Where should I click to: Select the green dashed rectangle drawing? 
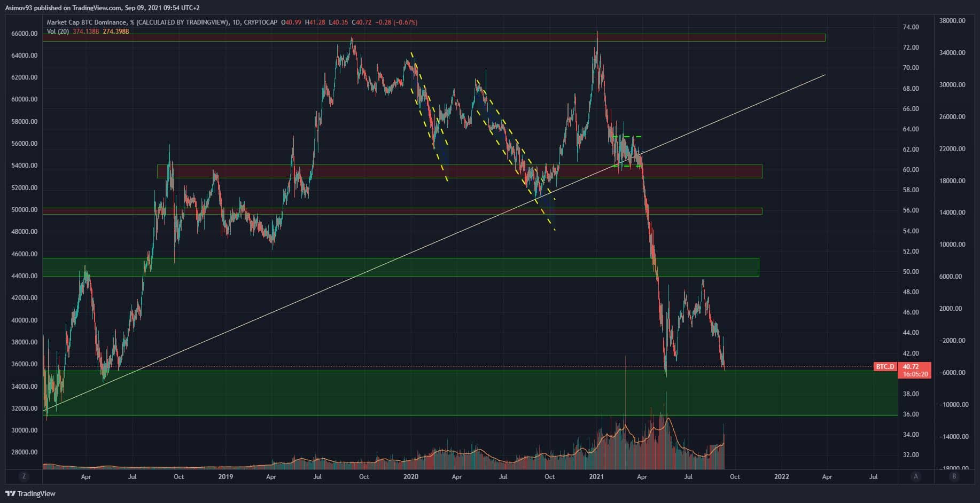point(627,152)
